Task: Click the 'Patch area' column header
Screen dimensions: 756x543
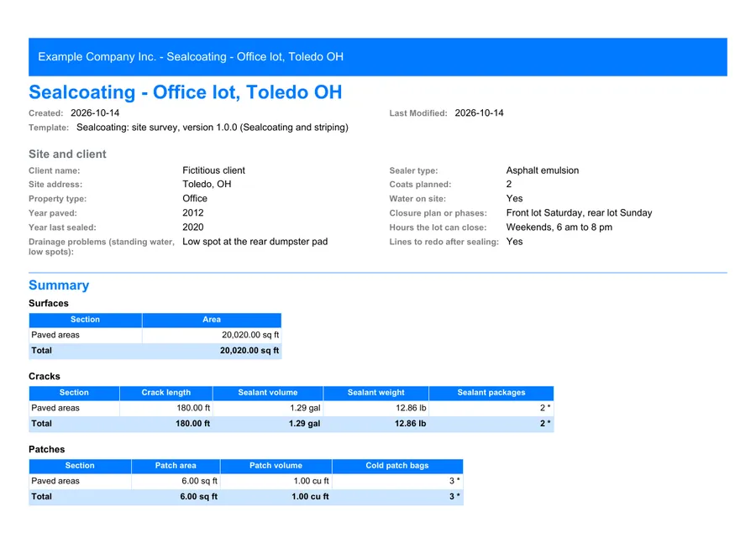Action: (x=176, y=466)
